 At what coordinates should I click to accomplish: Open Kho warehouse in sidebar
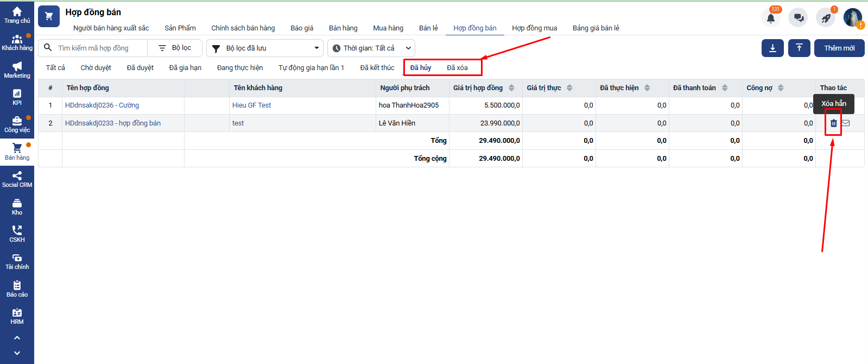[17, 207]
